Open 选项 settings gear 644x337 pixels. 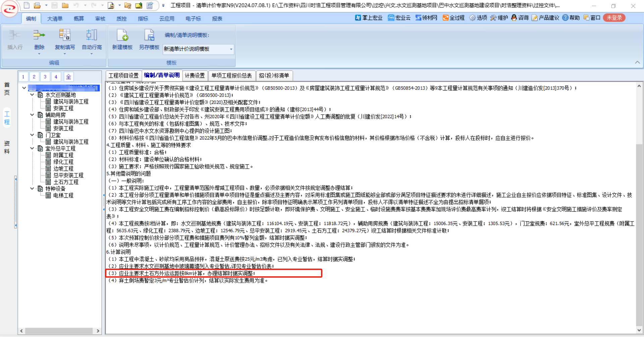(478, 18)
